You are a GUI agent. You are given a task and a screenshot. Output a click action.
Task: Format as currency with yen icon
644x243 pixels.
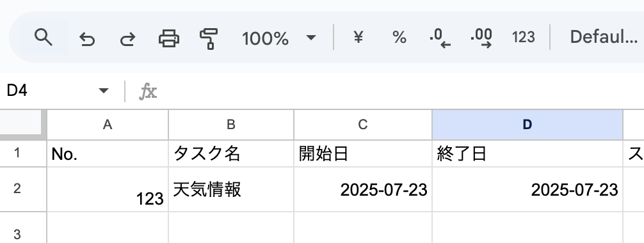coord(358,37)
